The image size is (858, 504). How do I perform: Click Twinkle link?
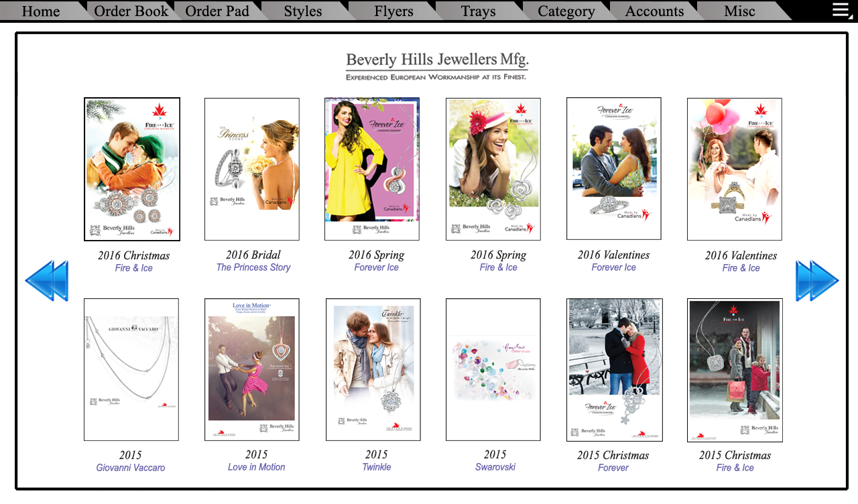[x=377, y=467]
